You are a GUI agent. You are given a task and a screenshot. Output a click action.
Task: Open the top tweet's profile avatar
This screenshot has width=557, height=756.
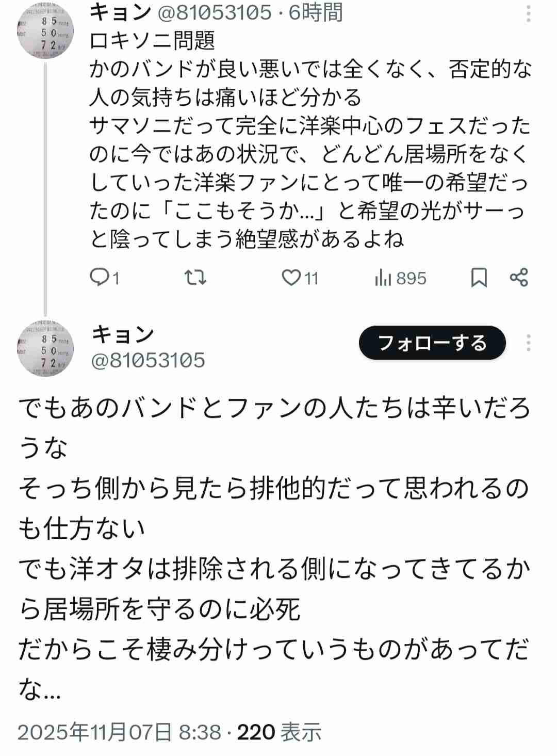[45, 31]
